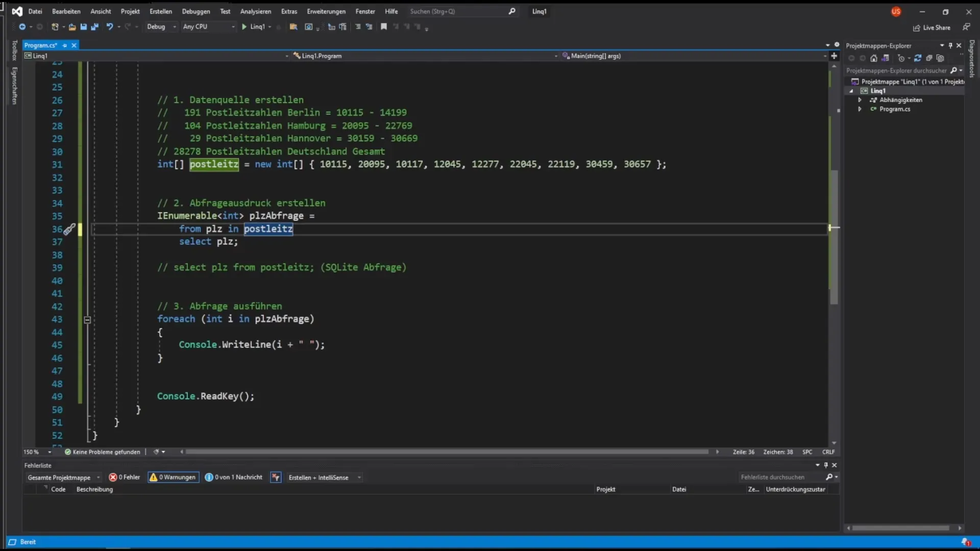Click the Main(string[] args) member navigation box
This screenshot has height=551, width=980.
(x=694, y=56)
